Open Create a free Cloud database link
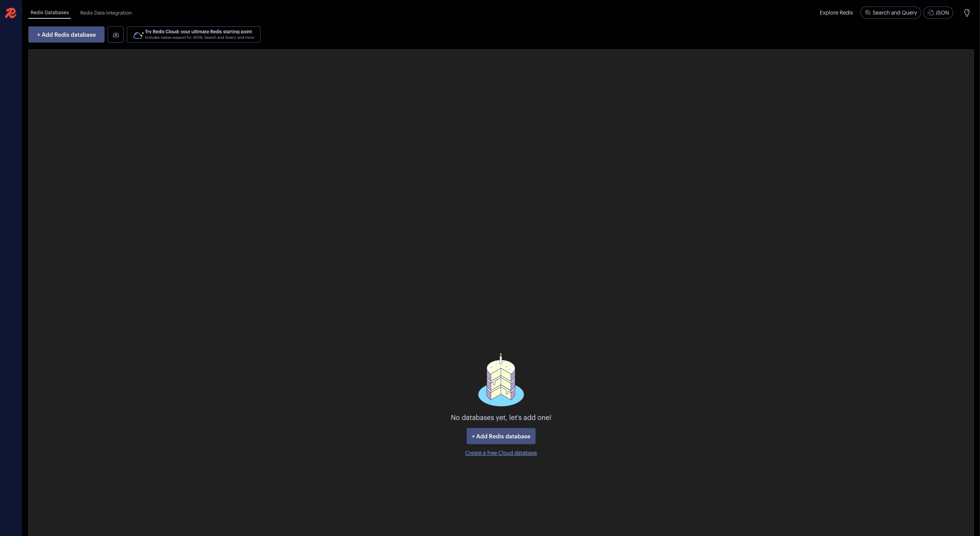980x536 pixels. point(501,453)
